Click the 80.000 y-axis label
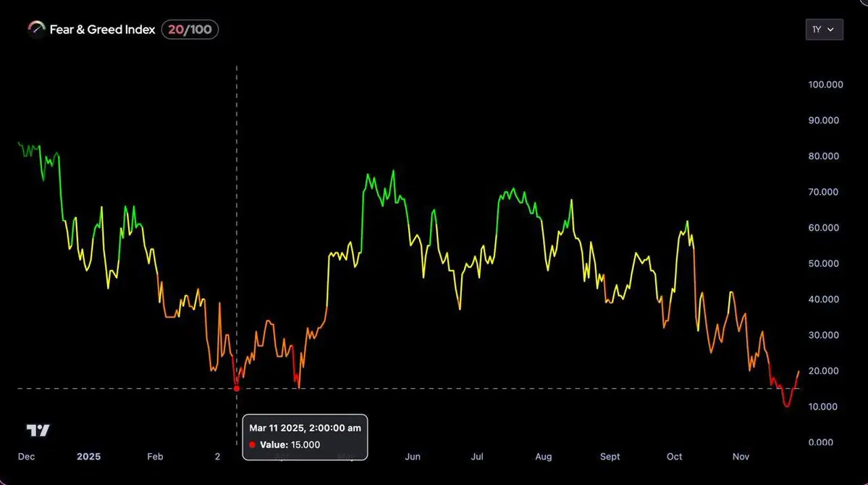The width and height of the screenshot is (868, 485). click(823, 156)
